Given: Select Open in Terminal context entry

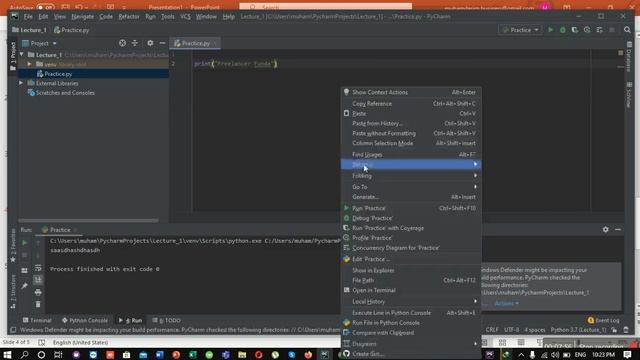Looking at the screenshot, I should 411,290.
